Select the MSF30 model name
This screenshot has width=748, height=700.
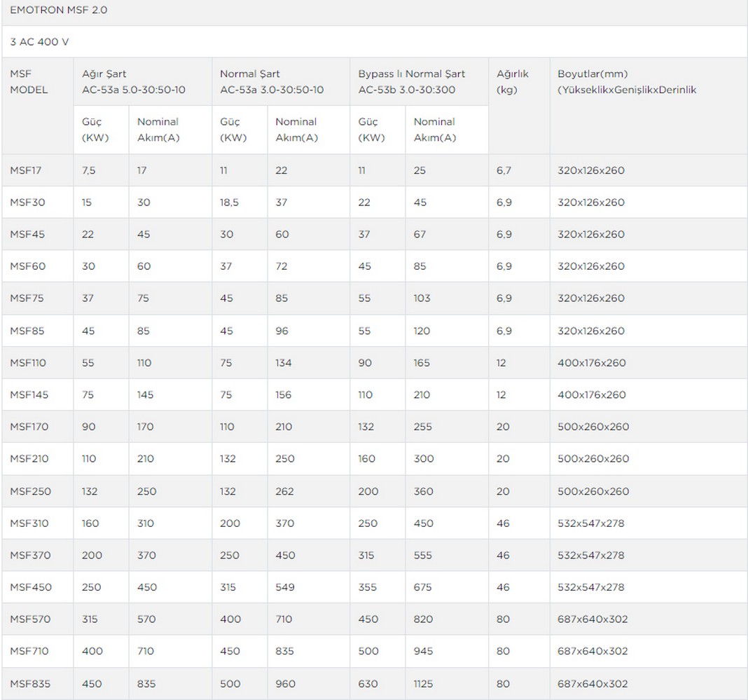coord(28,203)
